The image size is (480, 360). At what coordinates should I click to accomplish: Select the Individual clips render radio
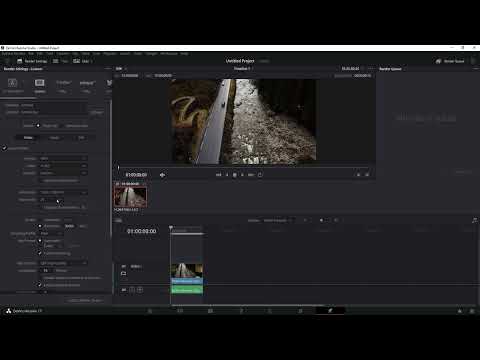63,126
